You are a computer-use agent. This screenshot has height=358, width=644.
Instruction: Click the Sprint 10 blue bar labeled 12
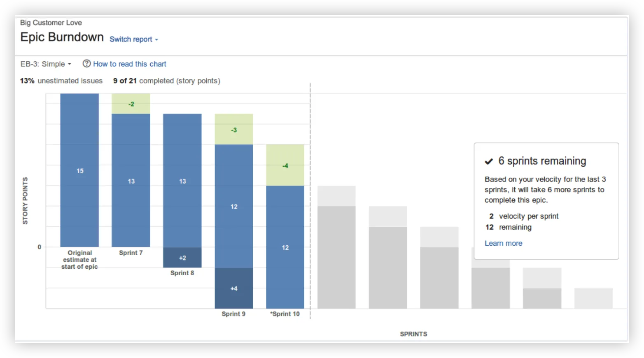(285, 247)
